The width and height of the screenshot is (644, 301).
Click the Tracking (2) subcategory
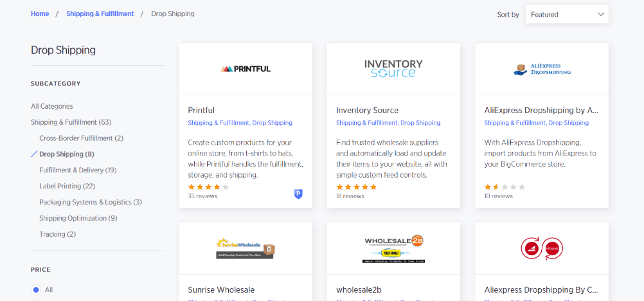pyautogui.click(x=57, y=234)
